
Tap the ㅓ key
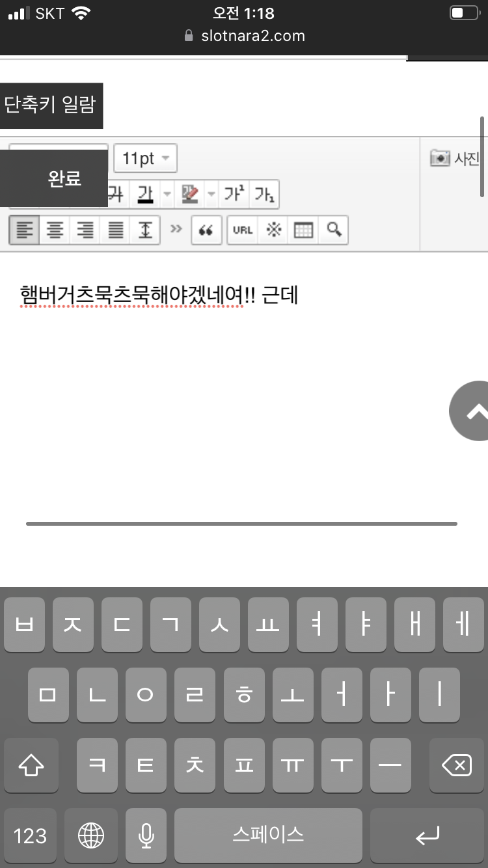point(342,695)
